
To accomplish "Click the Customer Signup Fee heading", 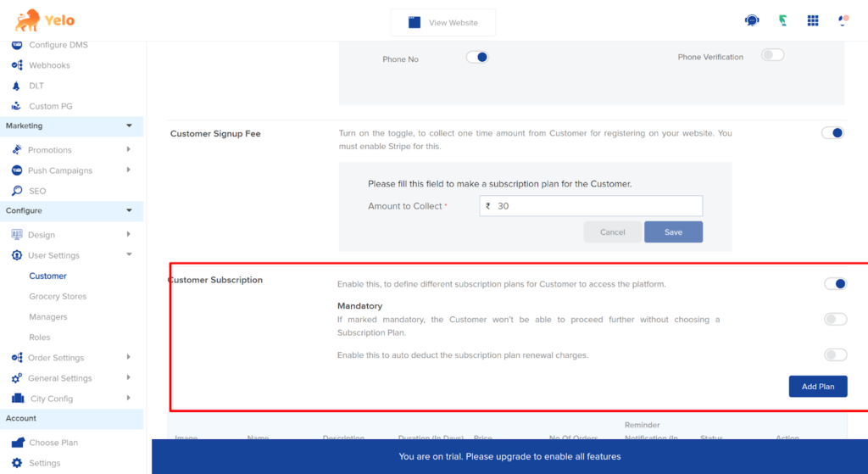I will click(x=215, y=133).
